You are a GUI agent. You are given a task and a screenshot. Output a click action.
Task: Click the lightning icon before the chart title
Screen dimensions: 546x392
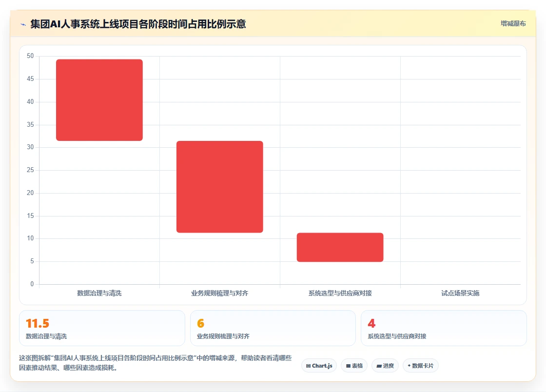coord(23,24)
